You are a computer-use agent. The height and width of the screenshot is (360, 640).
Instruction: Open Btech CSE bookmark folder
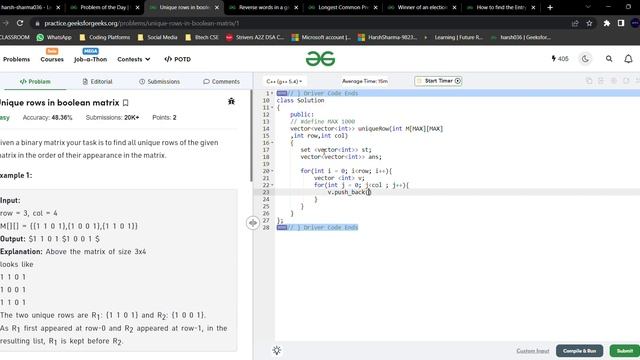(x=202, y=37)
